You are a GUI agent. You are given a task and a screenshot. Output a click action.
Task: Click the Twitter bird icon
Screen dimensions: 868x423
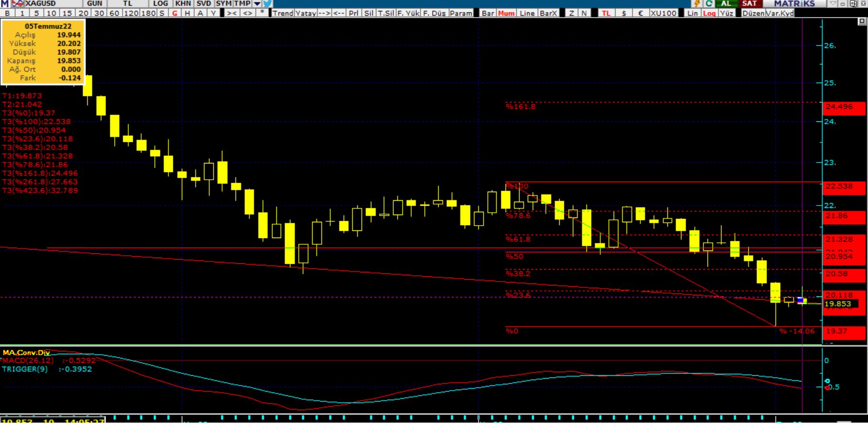point(267,3)
